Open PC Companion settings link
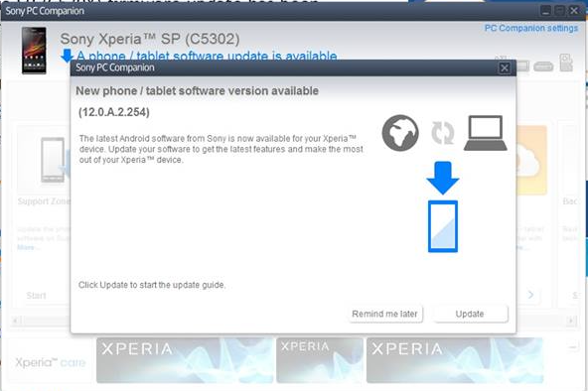 [531, 28]
